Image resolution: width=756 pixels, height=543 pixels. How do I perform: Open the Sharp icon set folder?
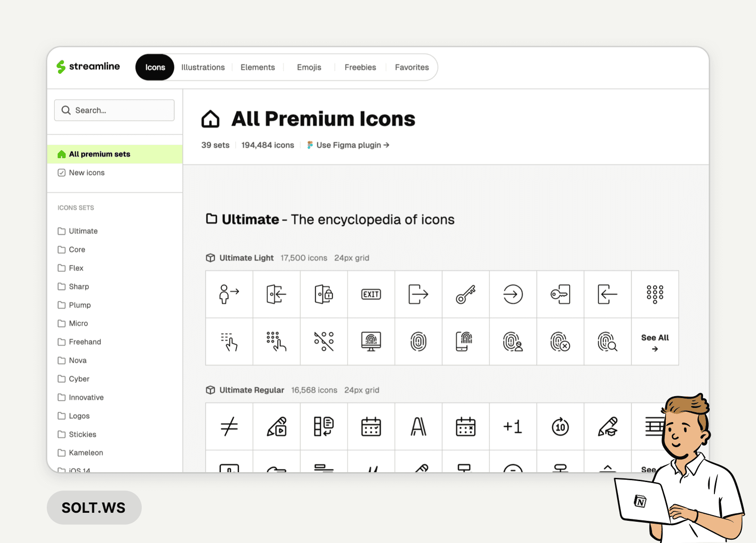coord(73,287)
